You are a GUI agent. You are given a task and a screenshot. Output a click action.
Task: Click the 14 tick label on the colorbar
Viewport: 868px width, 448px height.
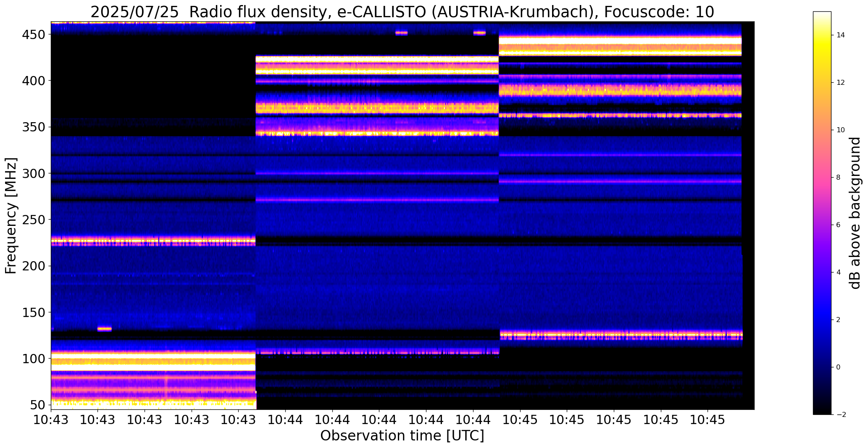tap(840, 35)
